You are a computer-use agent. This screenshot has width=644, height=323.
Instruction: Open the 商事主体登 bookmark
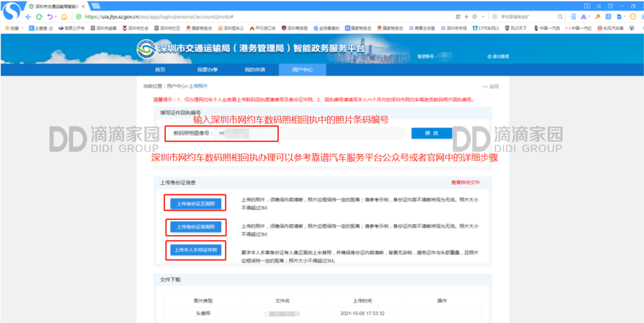point(421,28)
